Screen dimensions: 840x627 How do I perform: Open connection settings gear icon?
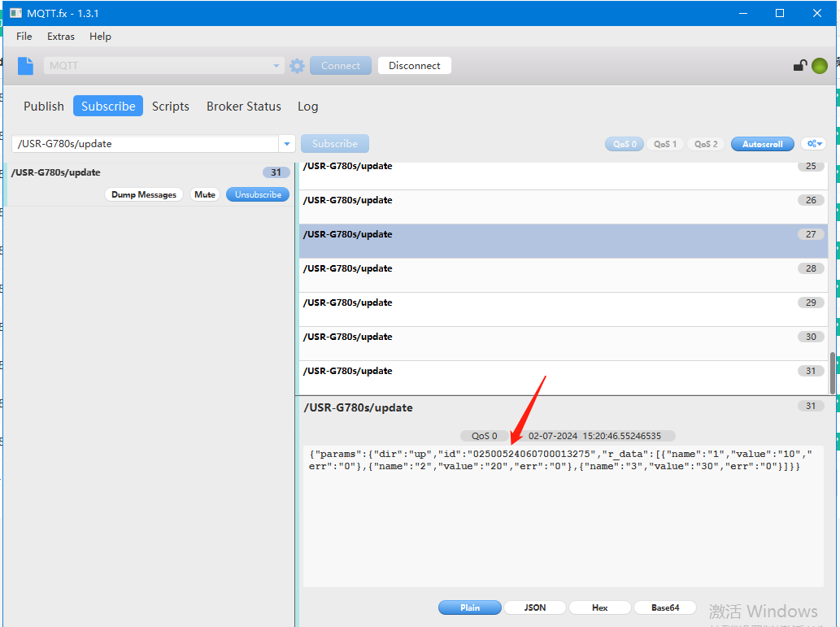297,66
